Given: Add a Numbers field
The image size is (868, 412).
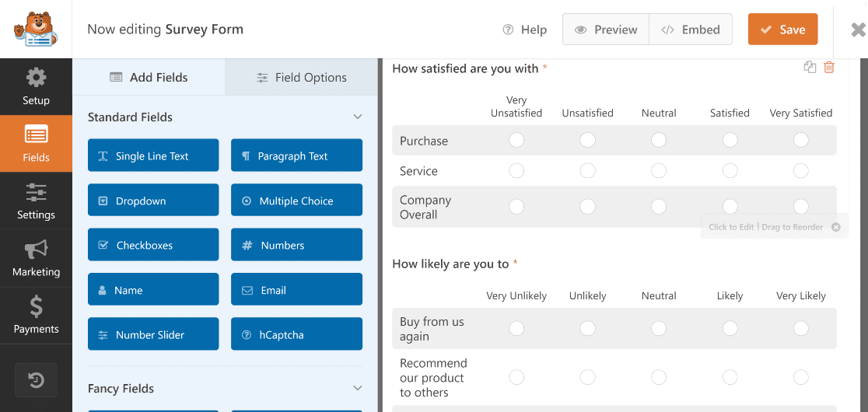Looking at the screenshot, I should point(296,244).
